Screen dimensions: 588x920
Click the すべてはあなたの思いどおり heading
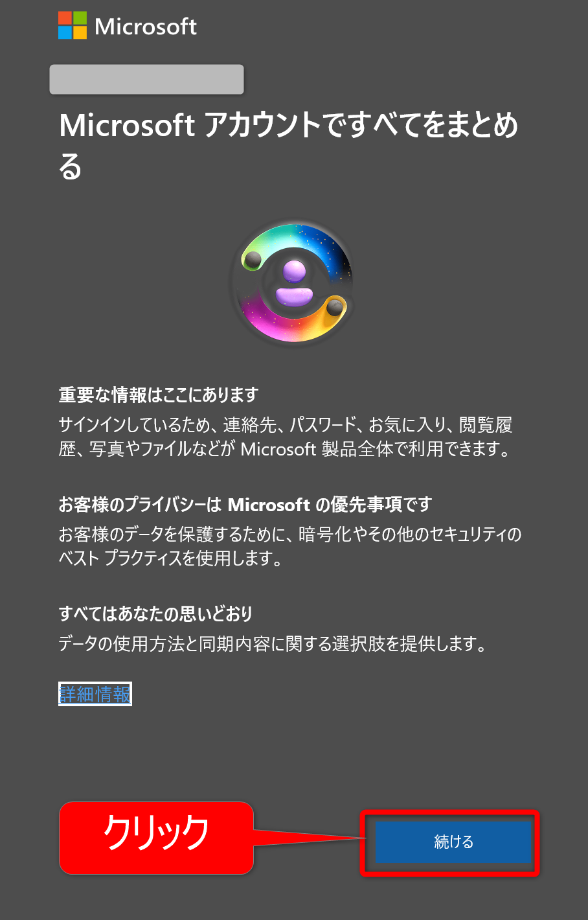[155, 614]
